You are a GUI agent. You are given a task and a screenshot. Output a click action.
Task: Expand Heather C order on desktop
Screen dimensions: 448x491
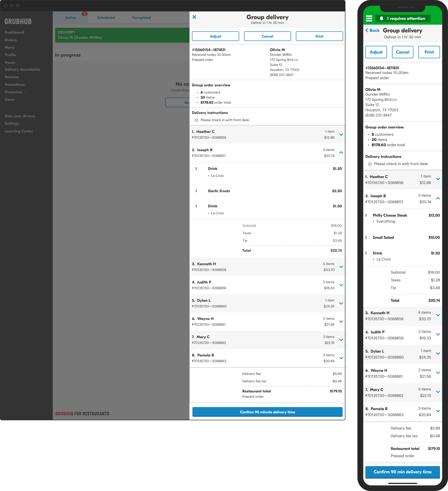[x=341, y=134]
